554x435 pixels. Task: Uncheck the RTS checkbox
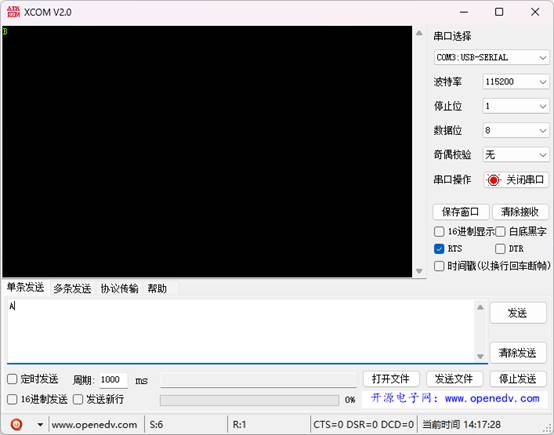[439, 249]
